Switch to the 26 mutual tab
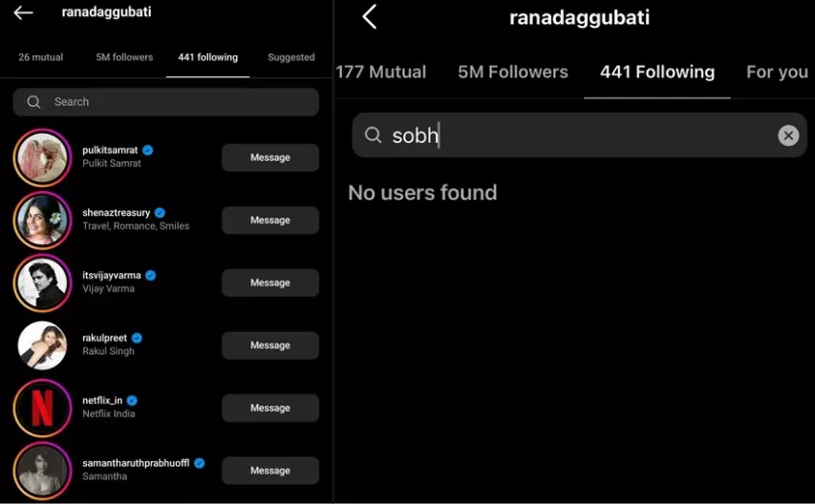The height and width of the screenshot is (504, 815). [41, 57]
